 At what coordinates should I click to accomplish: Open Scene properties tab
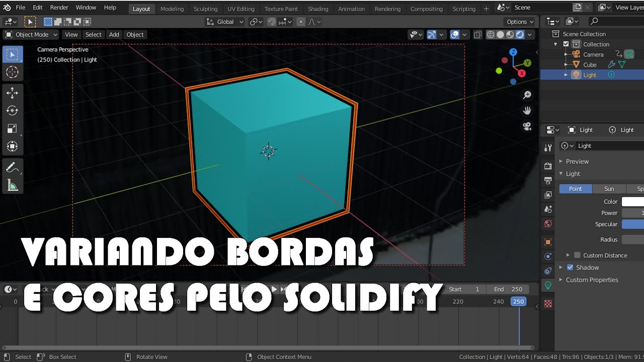pos(548,209)
